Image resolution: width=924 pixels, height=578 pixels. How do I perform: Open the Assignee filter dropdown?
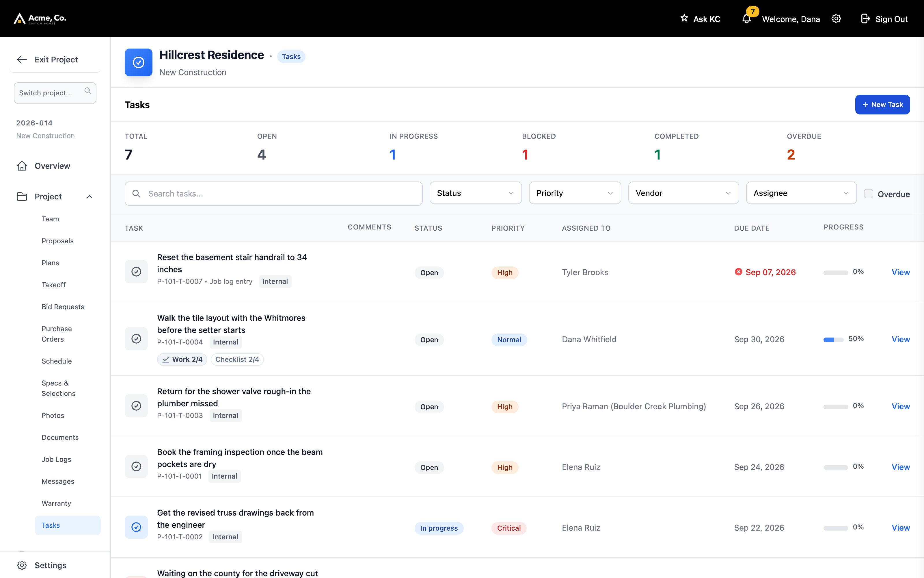point(801,193)
